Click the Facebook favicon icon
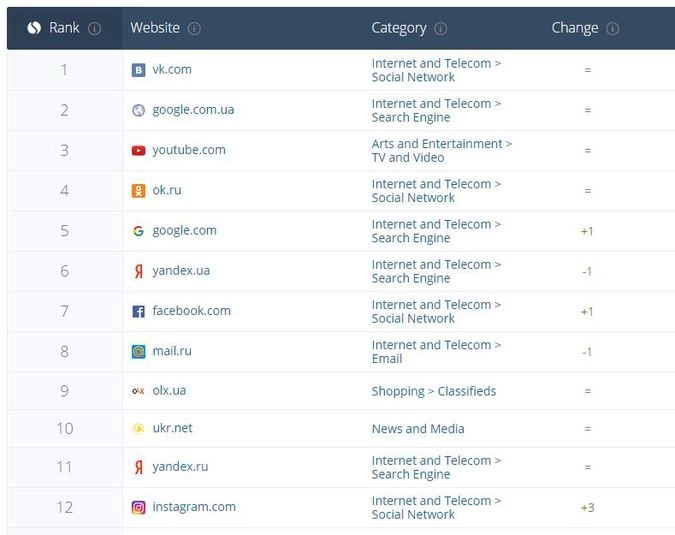The height and width of the screenshot is (535, 675). (x=139, y=312)
